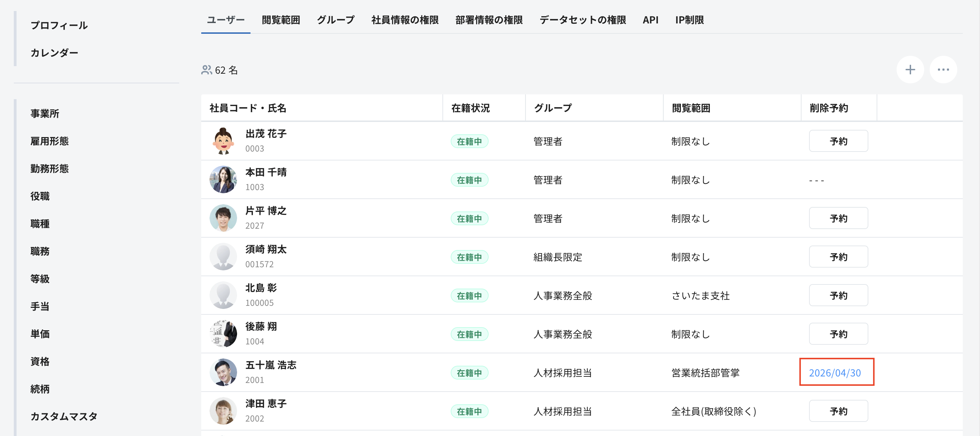
Task: Open the three-dots more options menu
Action: pos(943,70)
